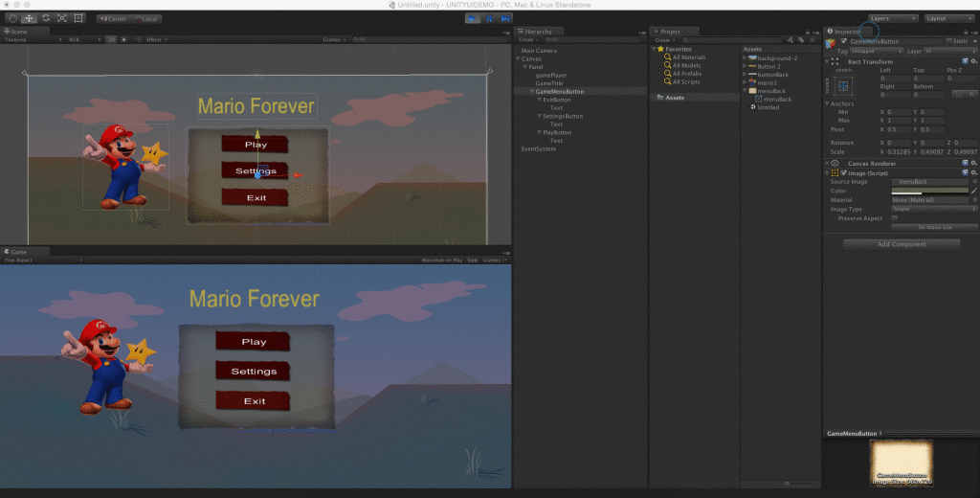Toggle scene lighting sun icon

point(123,39)
